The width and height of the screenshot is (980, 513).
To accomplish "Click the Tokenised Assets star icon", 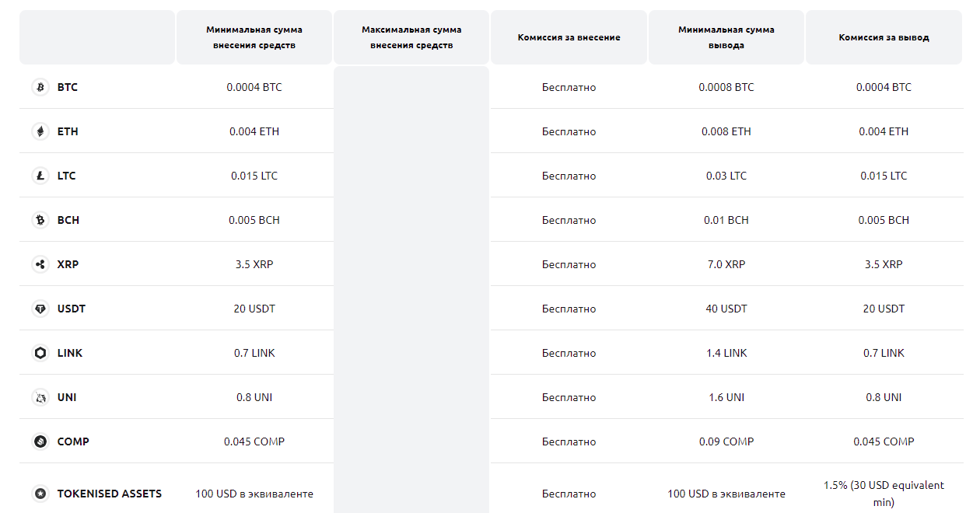I will click(40, 494).
